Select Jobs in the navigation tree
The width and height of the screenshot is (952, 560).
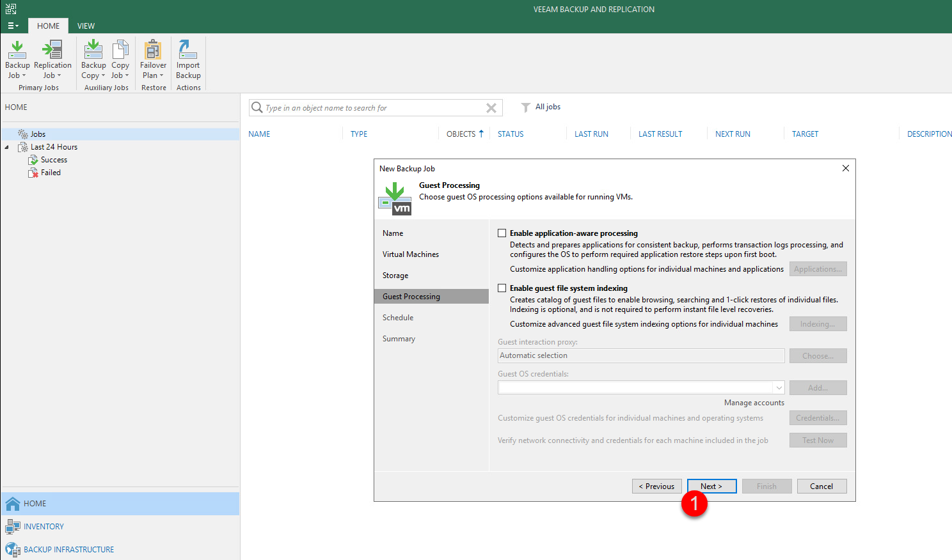click(38, 134)
